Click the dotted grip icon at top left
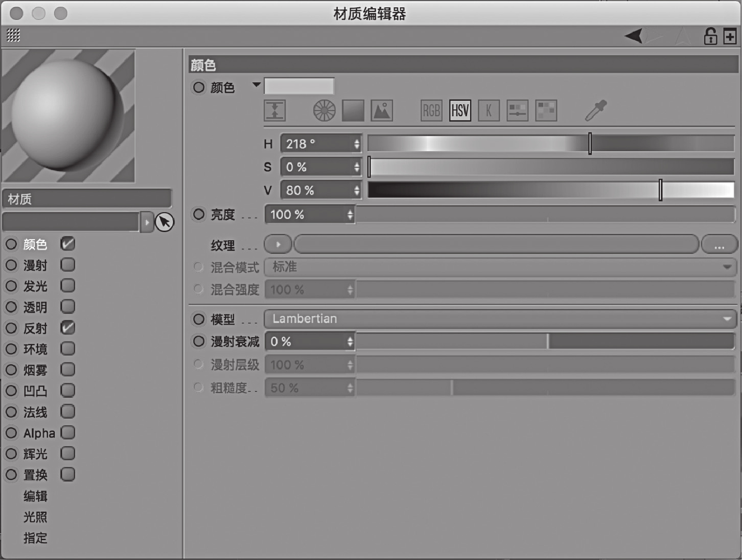Screen dimensions: 742x560 click(x=13, y=35)
